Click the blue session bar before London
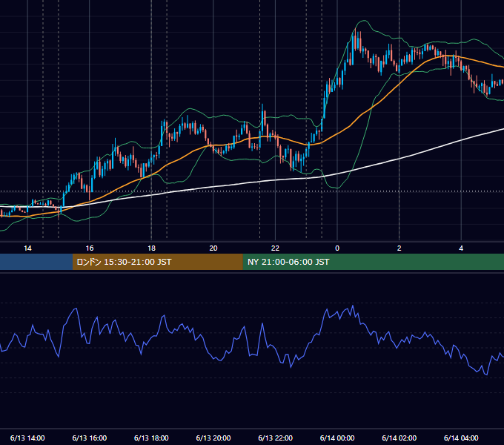Image resolution: width=504 pixels, height=445 pixels. point(36,262)
